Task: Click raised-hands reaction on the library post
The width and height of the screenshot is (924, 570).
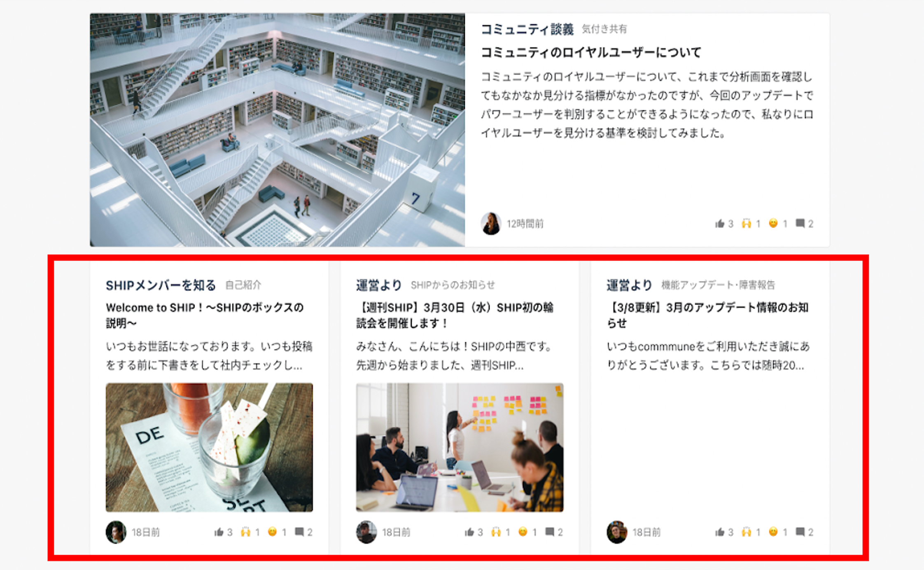Action: [x=746, y=224]
